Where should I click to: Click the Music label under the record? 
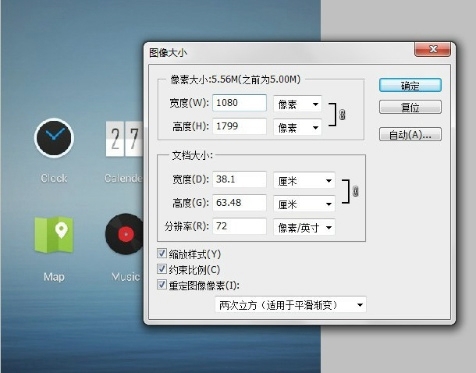126,277
